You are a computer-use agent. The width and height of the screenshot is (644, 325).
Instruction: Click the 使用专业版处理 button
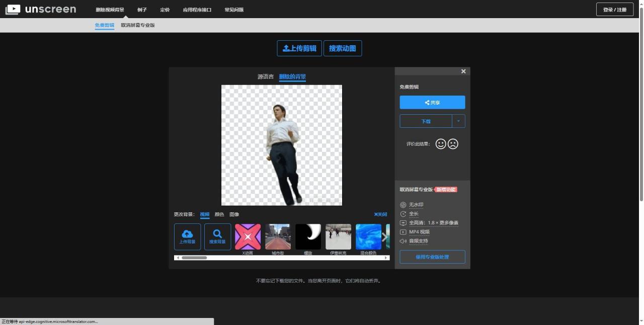pyautogui.click(x=432, y=257)
